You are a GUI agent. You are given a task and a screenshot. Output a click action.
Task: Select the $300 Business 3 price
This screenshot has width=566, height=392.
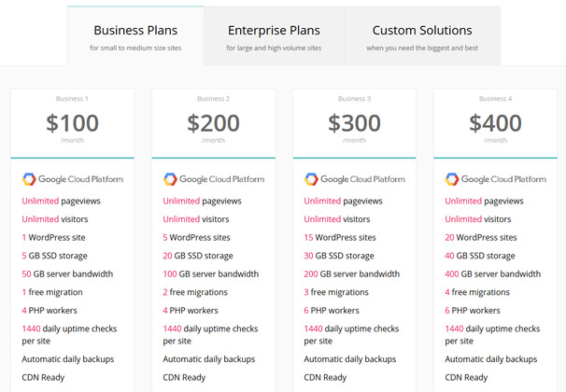pos(355,123)
